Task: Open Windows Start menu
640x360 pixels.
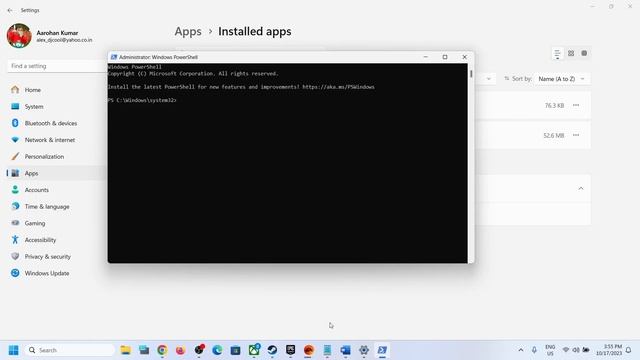Action: click(13, 350)
